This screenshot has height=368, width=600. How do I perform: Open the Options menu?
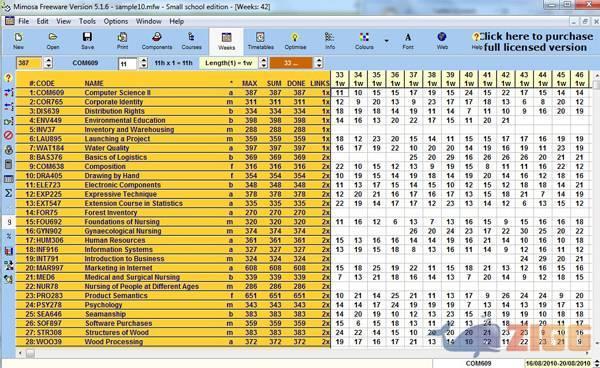pos(116,21)
